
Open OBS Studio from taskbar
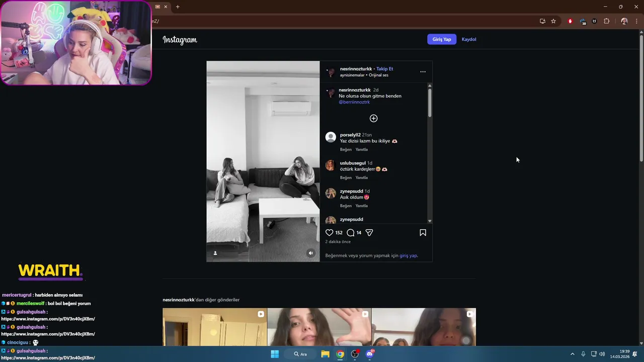pos(355,354)
